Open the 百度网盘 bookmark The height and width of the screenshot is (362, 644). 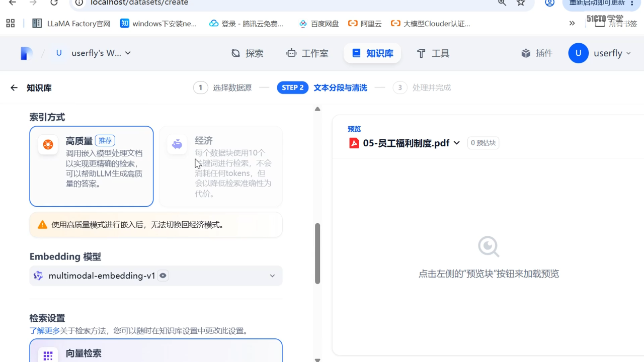[x=319, y=23]
